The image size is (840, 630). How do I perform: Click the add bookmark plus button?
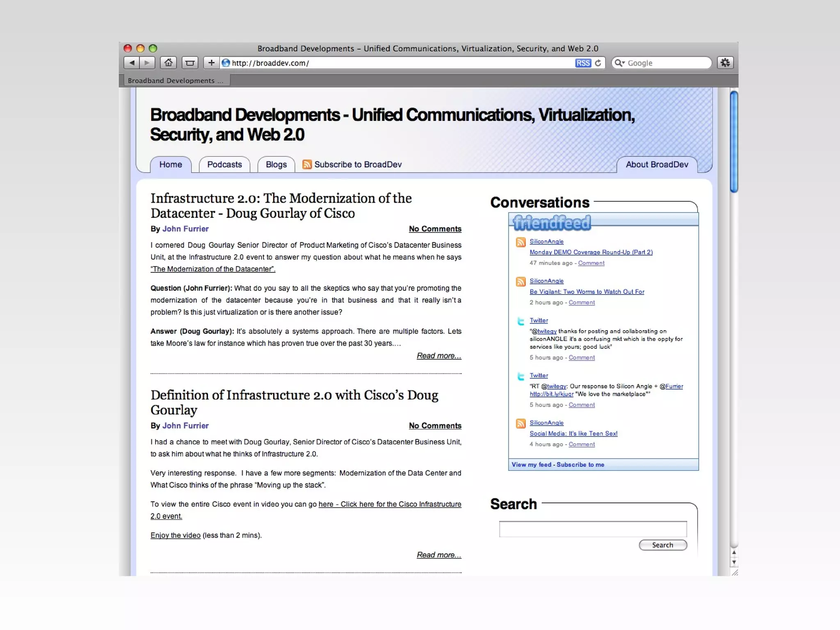211,63
